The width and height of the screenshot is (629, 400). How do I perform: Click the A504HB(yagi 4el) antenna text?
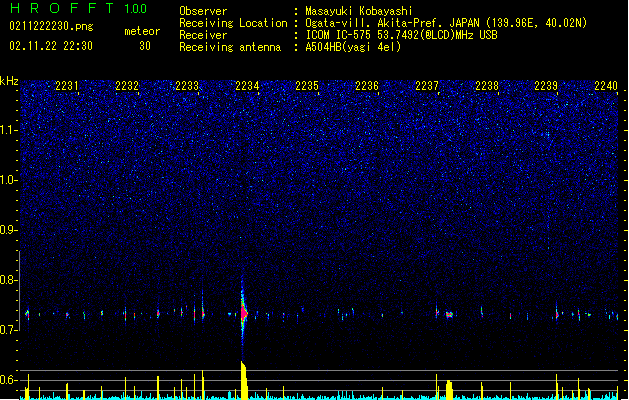(x=353, y=47)
